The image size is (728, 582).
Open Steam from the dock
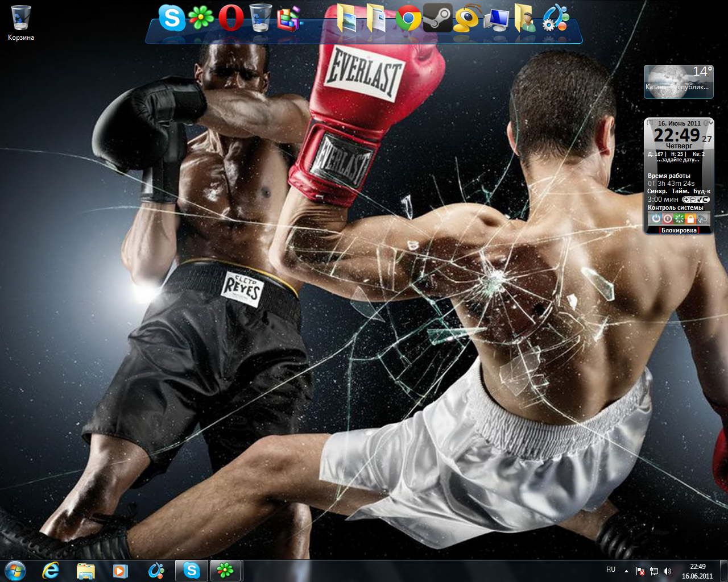click(437, 18)
